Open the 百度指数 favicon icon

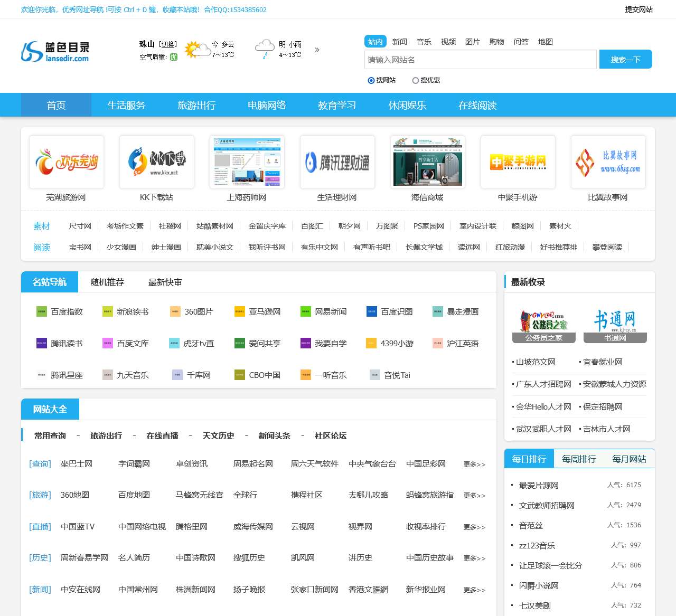[x=41, y=311]
